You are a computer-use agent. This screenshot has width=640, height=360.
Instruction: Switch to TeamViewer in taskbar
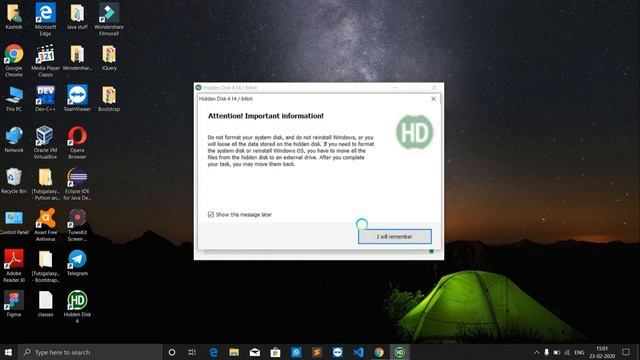(338, 352)
